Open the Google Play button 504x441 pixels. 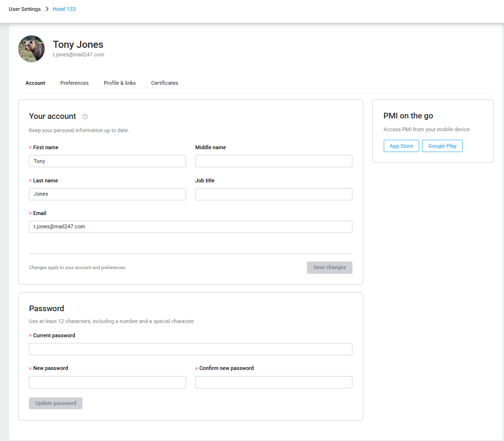(442, 146)
